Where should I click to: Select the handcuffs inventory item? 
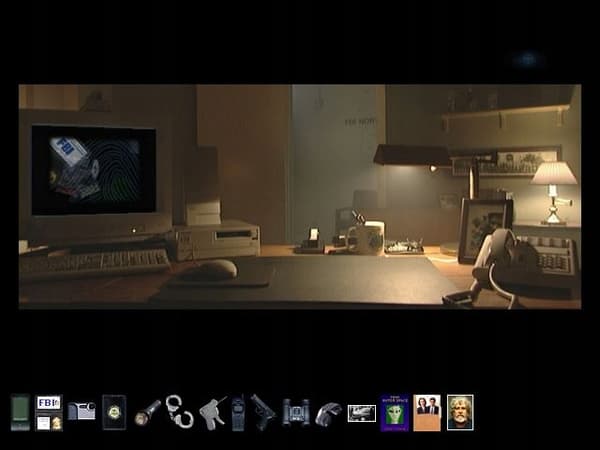pyautogui.click(x=179, y=411)
